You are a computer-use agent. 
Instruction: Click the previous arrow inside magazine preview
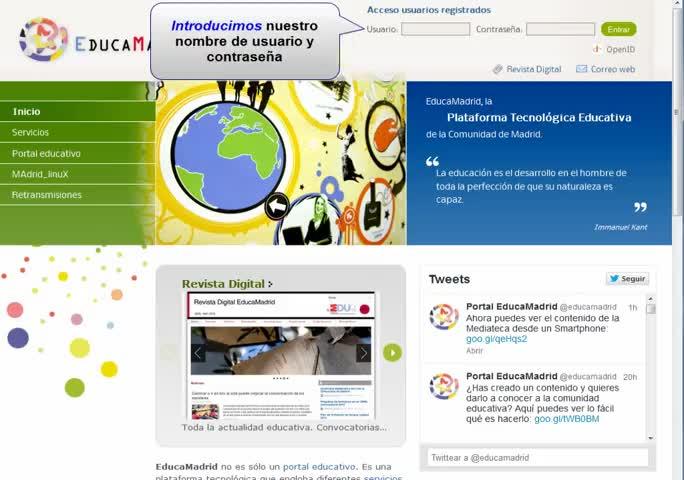click(198, 353)
